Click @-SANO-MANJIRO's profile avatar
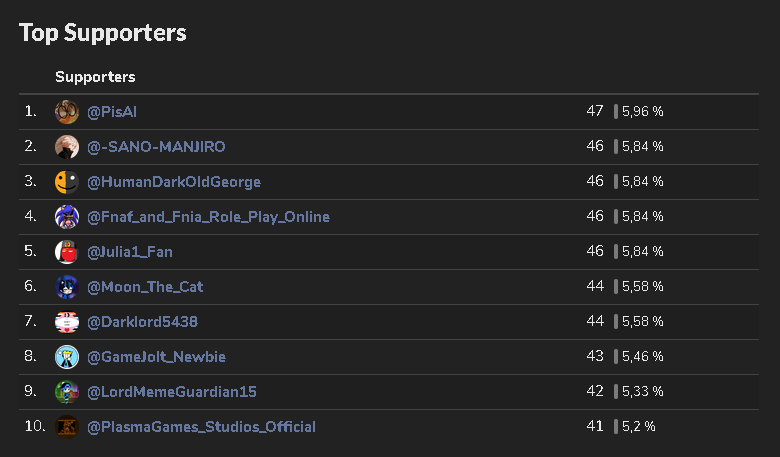The image size is (780, 457). click(x=67, y=147)
